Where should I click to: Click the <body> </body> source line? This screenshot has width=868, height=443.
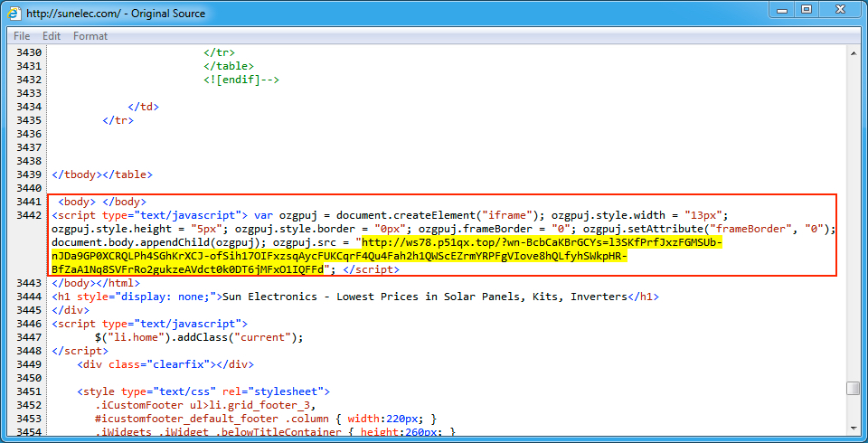point(102,202)
